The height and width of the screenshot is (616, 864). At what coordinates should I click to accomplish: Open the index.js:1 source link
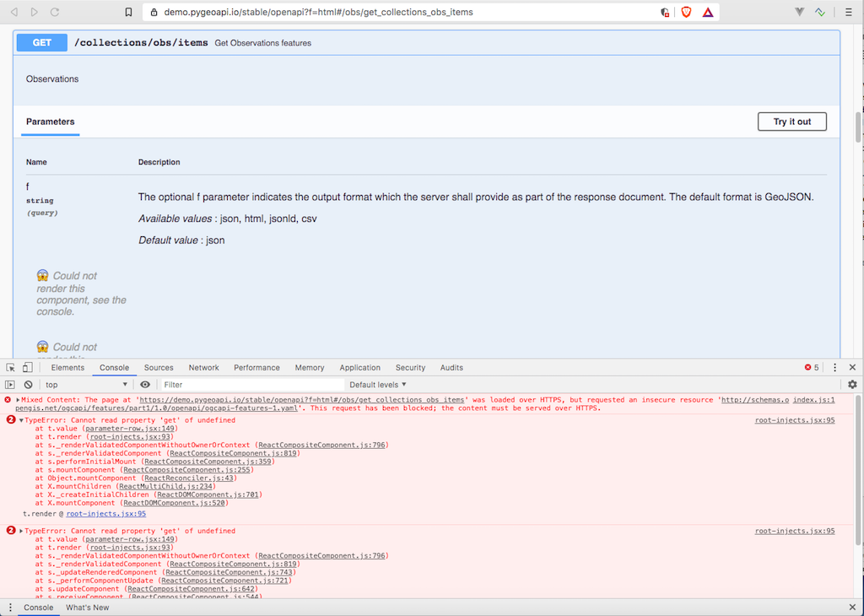[813, 400]
